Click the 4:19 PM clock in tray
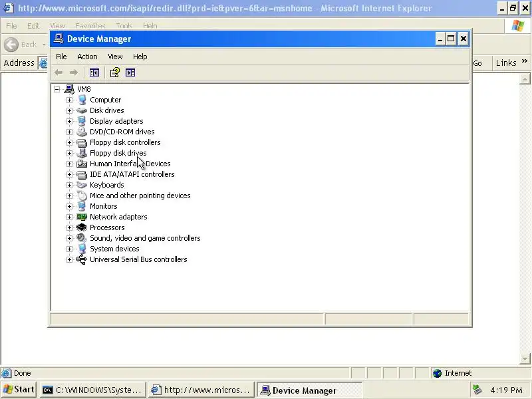Viewport: 532px width, 399px height. coord(506,390)
